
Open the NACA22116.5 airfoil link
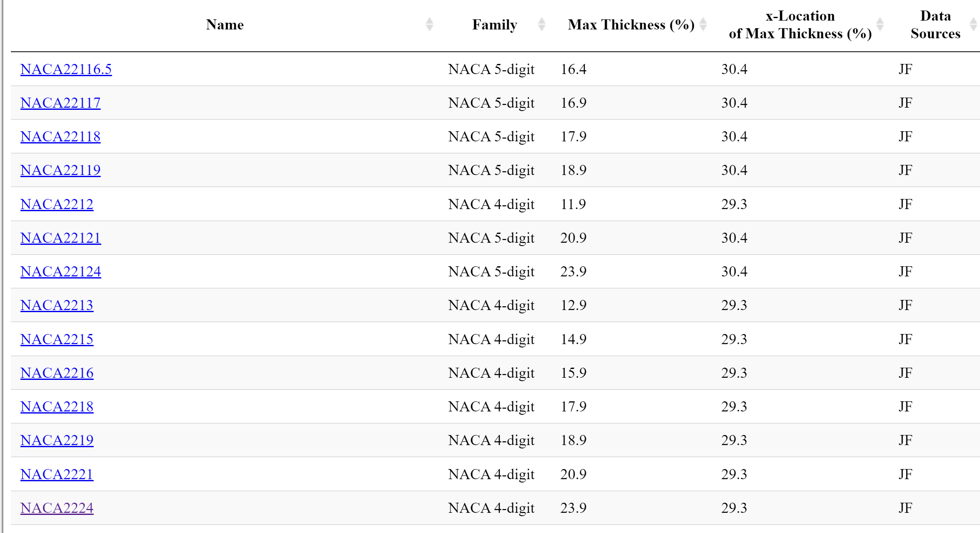[x=66, y=69]
